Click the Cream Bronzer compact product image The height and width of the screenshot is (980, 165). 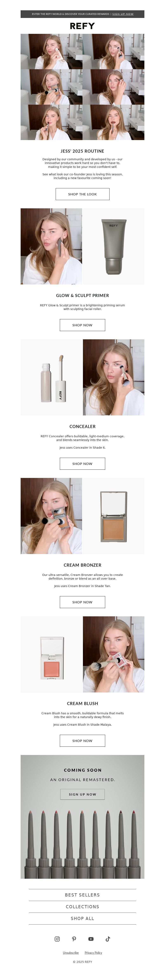(x=114, y=516)
